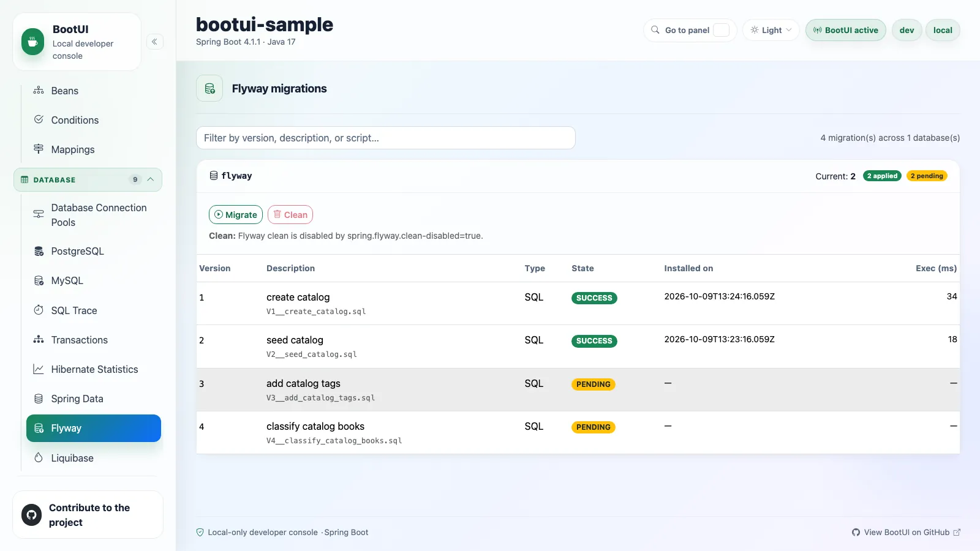980x551 pixels.
Task: Click the Liquibase droplet icon
Action: (x=39, y=457)
